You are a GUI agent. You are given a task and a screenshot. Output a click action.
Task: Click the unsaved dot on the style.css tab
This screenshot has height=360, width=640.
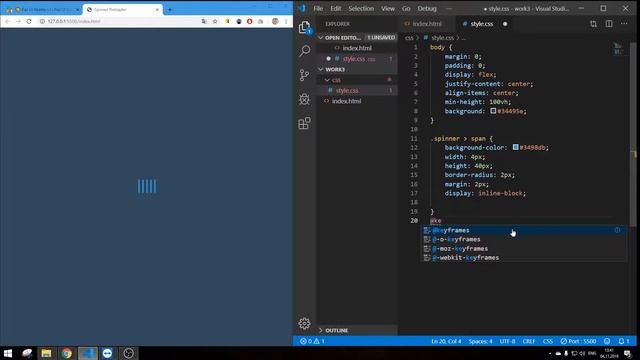pyautogui.click(x=505, y=24)
